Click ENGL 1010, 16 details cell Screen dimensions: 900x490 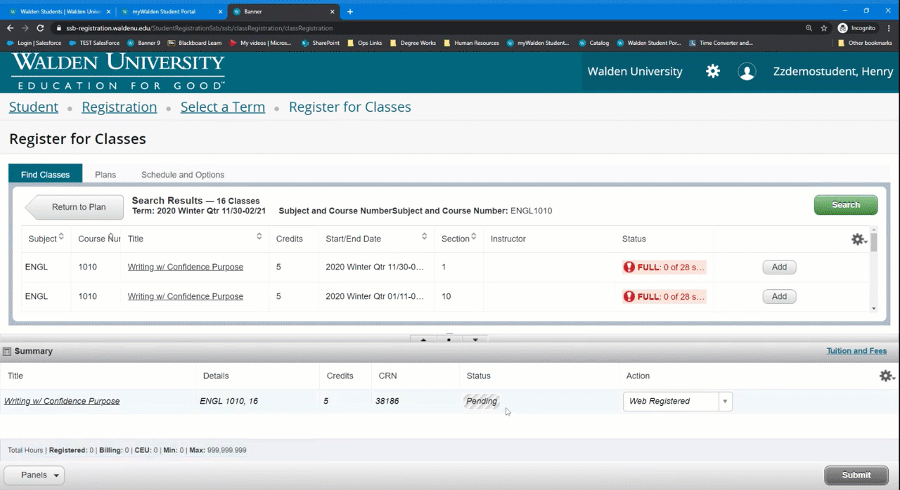coord(228,401)
